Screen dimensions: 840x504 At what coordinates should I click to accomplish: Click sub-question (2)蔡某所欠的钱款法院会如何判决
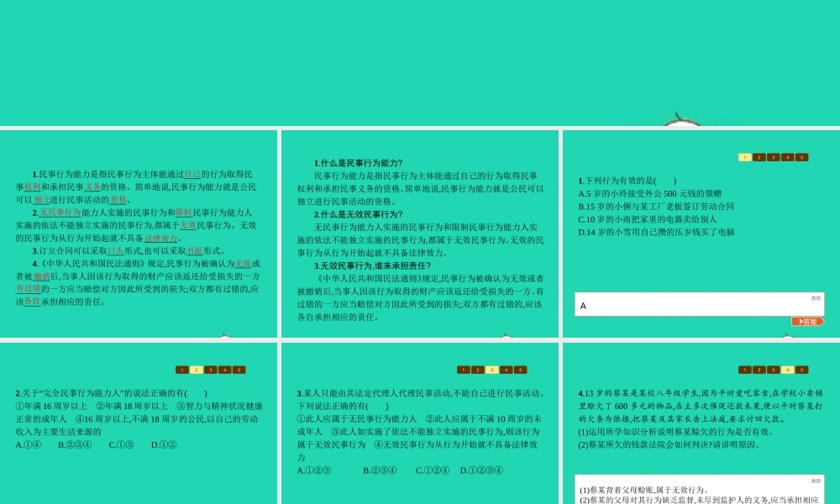[669, 445]
